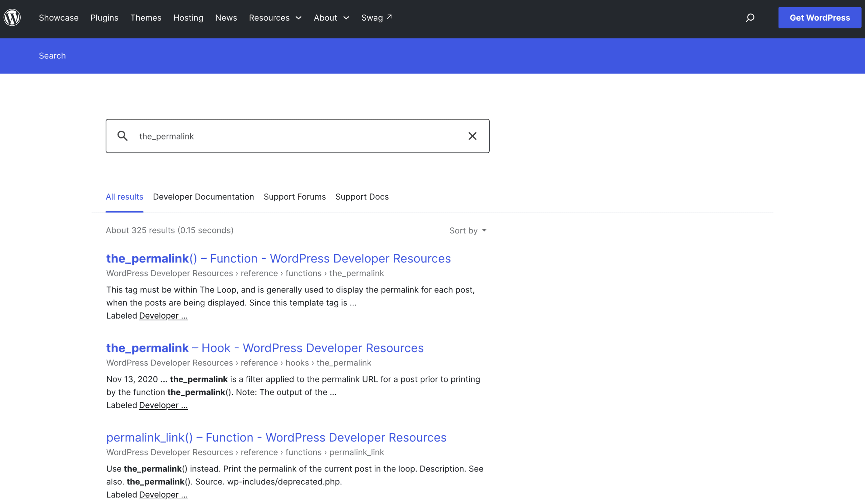Click breadcrumb ending in 'functions › the_permalink'

click(245, 273)
